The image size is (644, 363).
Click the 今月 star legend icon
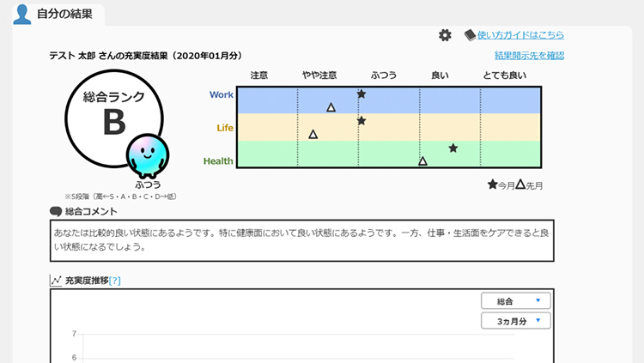[493, 185]
